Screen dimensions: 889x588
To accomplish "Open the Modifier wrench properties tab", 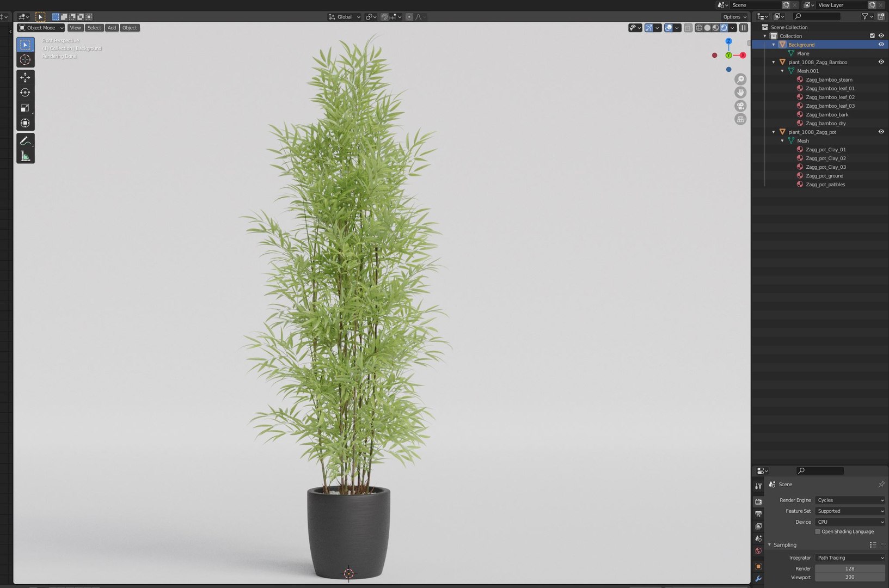I will pyautogui.click(x=758, y=579).
